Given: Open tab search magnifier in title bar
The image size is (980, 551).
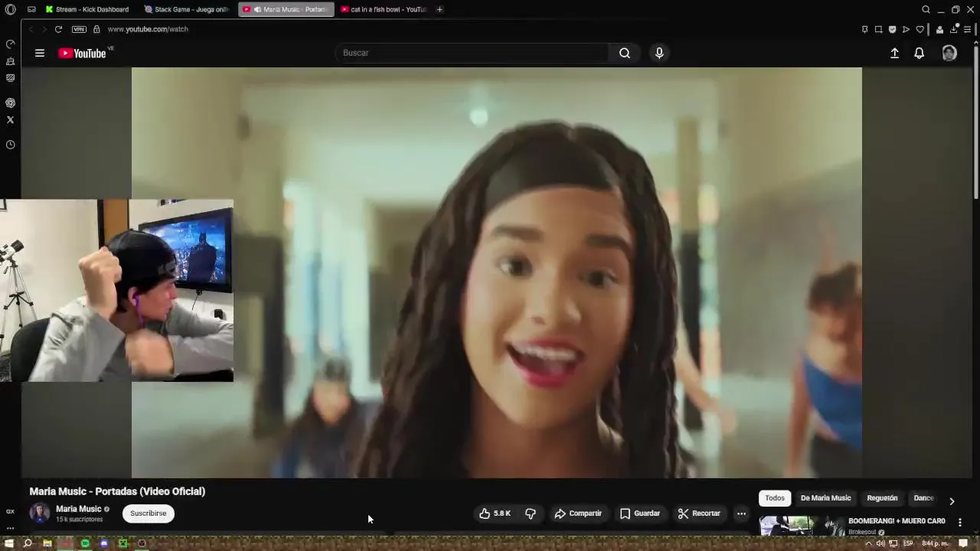Looking at the screenshot, I should [926, 9].
